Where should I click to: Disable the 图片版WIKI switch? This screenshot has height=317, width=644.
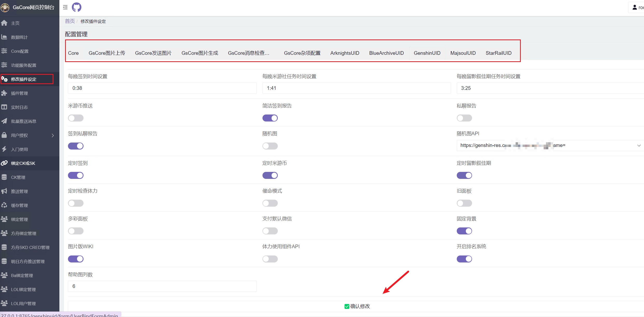tap(76, 259)
